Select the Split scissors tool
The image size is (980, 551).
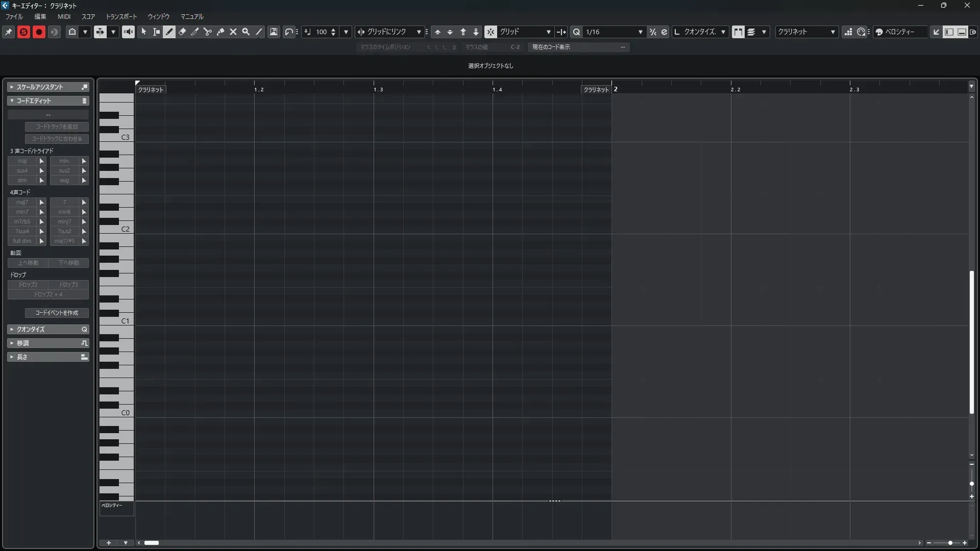tap(208, 32)
